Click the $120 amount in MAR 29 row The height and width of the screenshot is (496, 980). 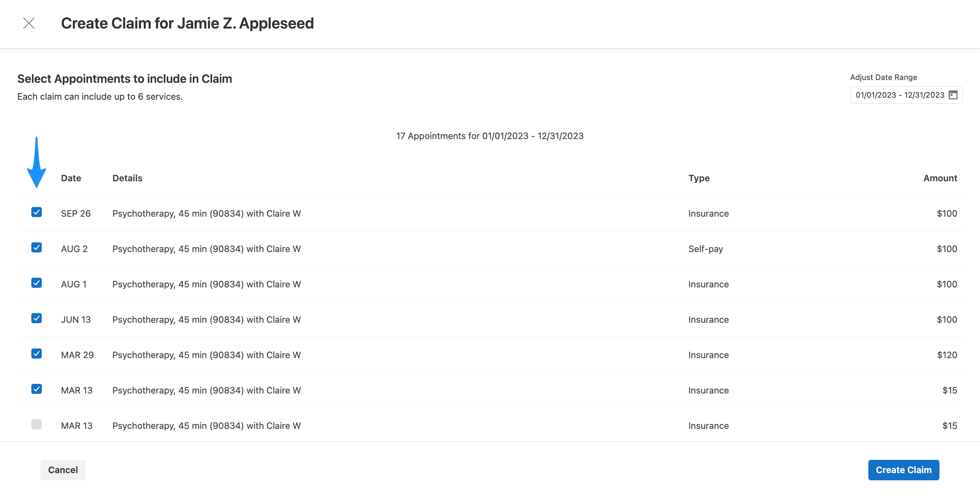tap(947, 355)
